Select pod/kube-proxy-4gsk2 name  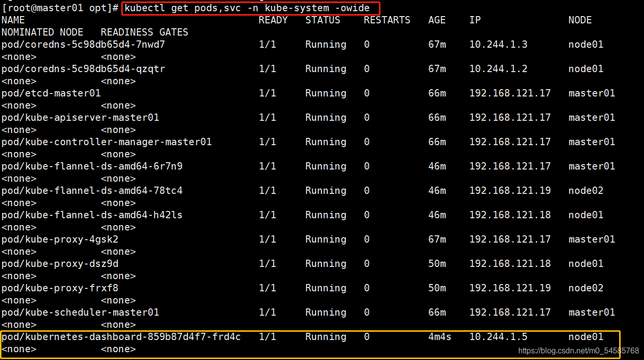coord(60,239)
